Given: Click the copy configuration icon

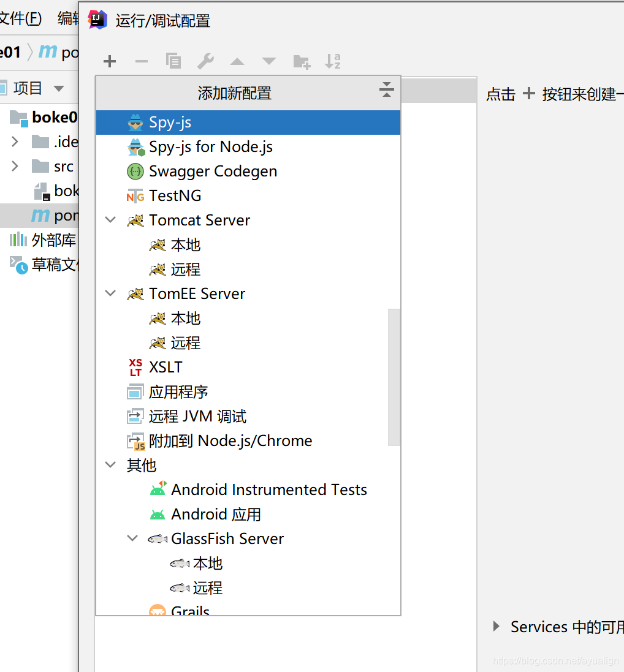Looking at the screenshot, I should 173,61.
